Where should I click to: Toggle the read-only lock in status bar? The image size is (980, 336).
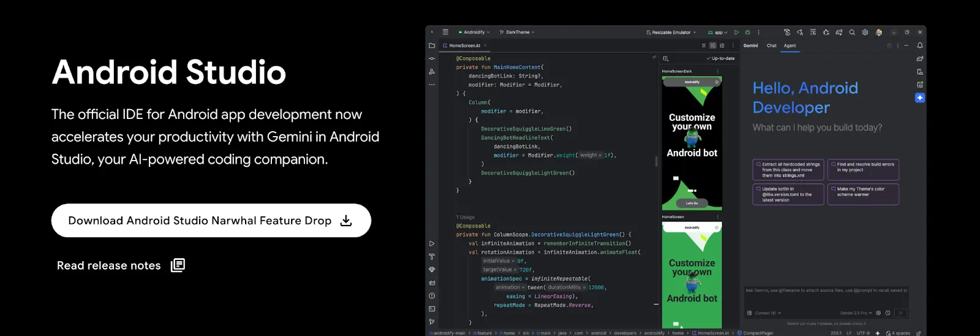(x=918, y=333)
